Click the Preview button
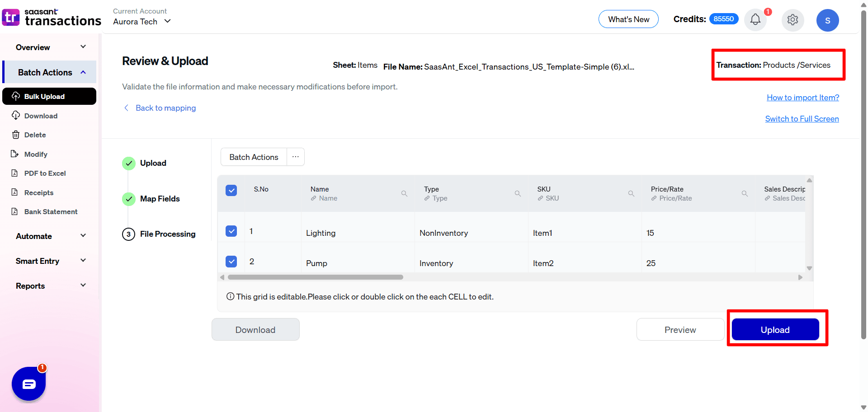868x412 pixels. [680, 329]
